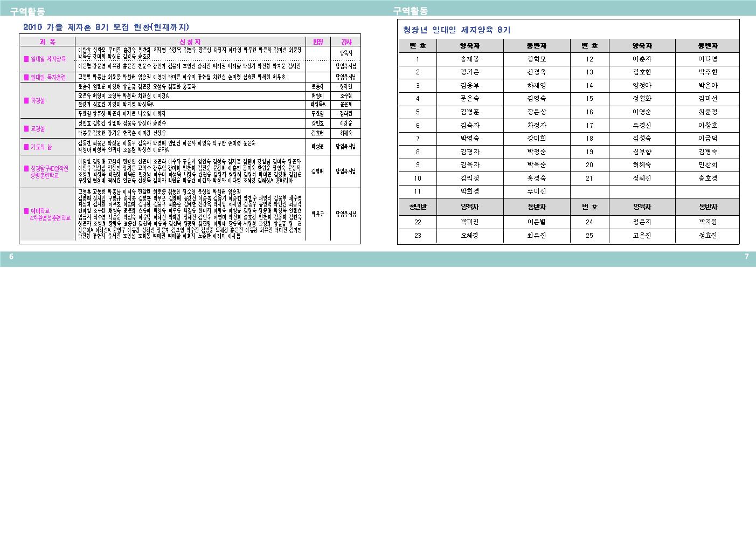Click the name 송재봉 in row 1
The image size is (756, 535).
[469, 59]
